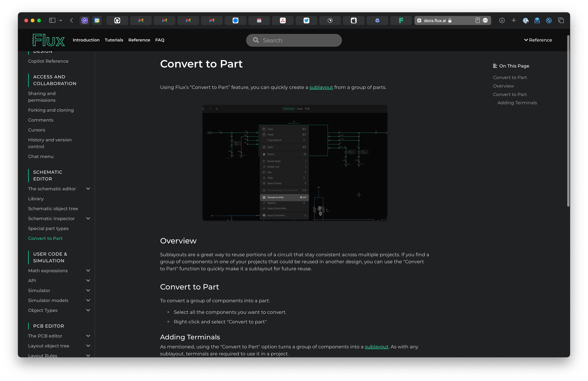Open the Twitter tab

[306, 20]
